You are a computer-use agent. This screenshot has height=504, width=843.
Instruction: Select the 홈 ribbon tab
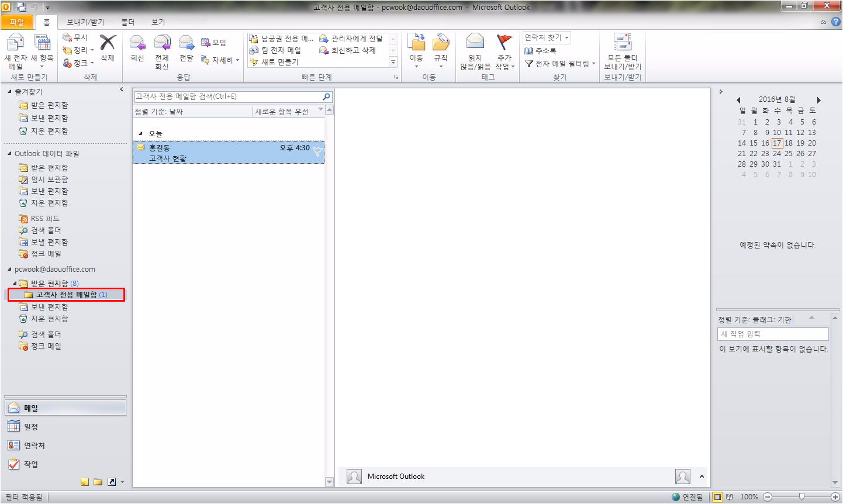pos(46,22)
